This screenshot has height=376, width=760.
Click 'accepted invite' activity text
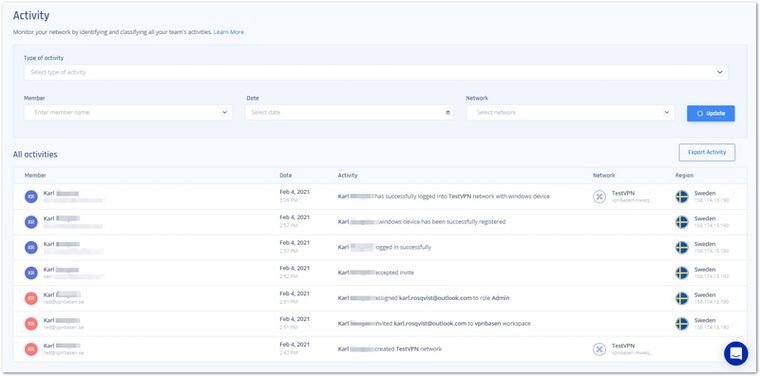[x=395, y=273]
